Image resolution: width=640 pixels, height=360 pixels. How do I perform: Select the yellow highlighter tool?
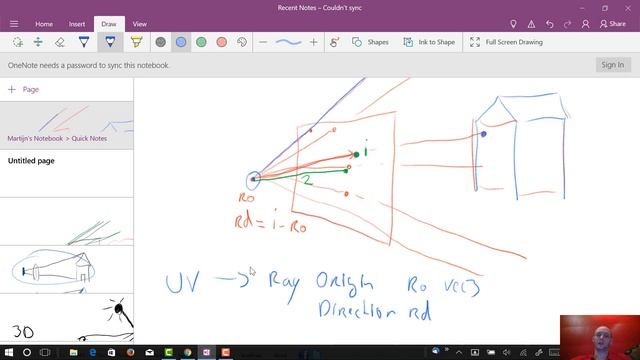pyautogui.click(x=137, y=42)
